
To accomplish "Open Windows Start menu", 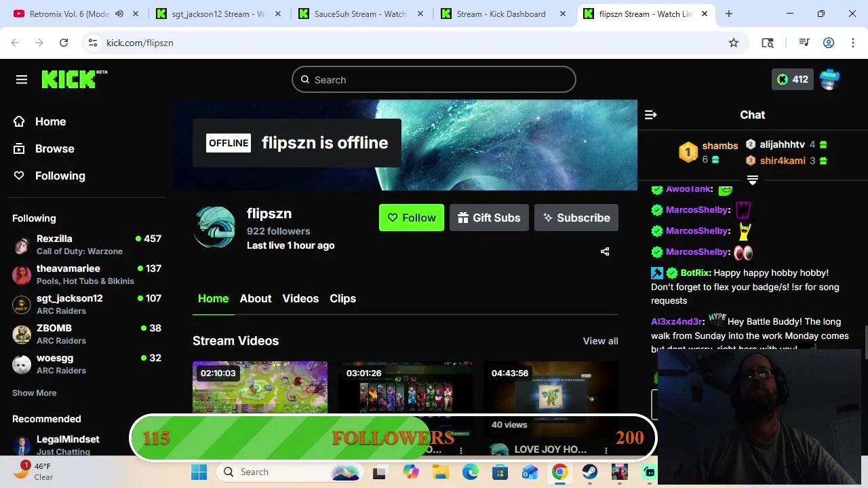I will (199, 472).
